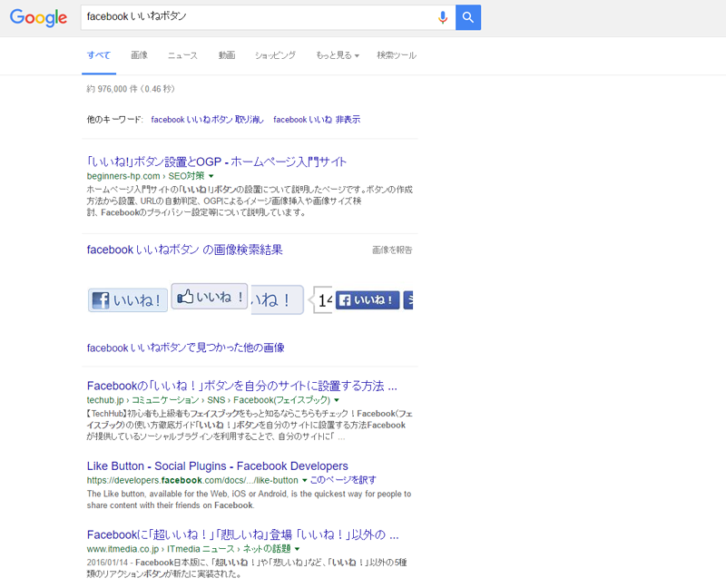Expand the arrow next to ITmedia ネットの話題
The height and width of the screenshot is (588, 726).
tap(298, 549)
